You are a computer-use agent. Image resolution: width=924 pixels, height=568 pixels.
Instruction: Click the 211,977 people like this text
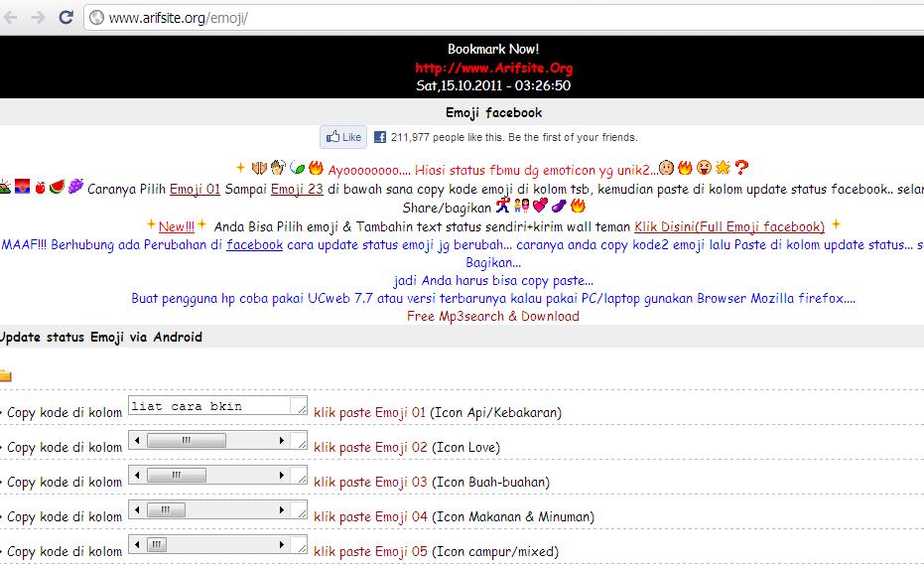(x=514, y=137)
